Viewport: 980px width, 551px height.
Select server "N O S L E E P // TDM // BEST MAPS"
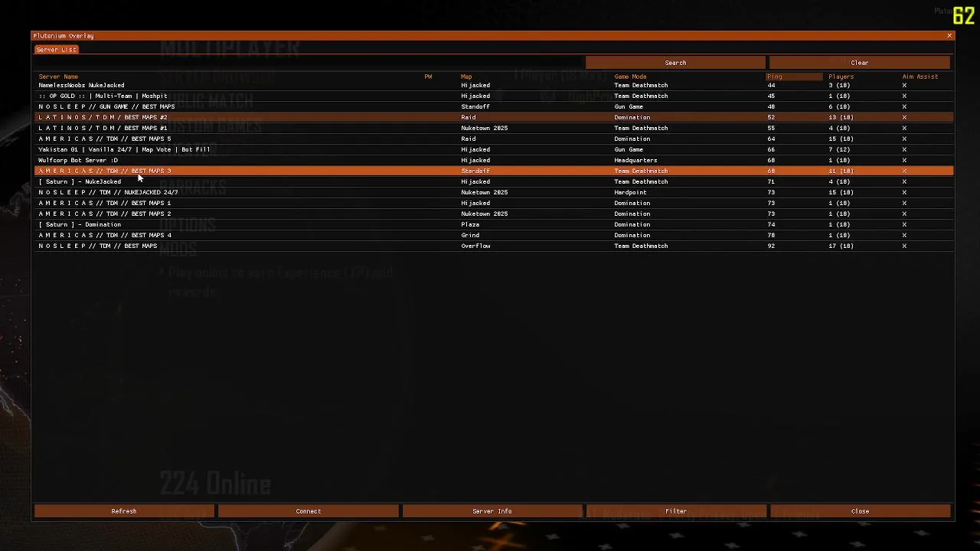[494, 246]
